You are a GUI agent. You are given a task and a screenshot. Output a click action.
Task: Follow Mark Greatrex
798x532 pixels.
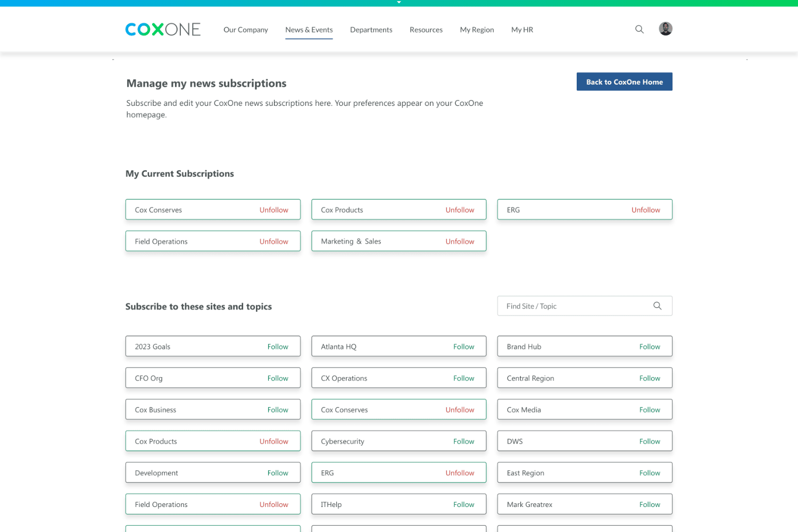(650, 504)
